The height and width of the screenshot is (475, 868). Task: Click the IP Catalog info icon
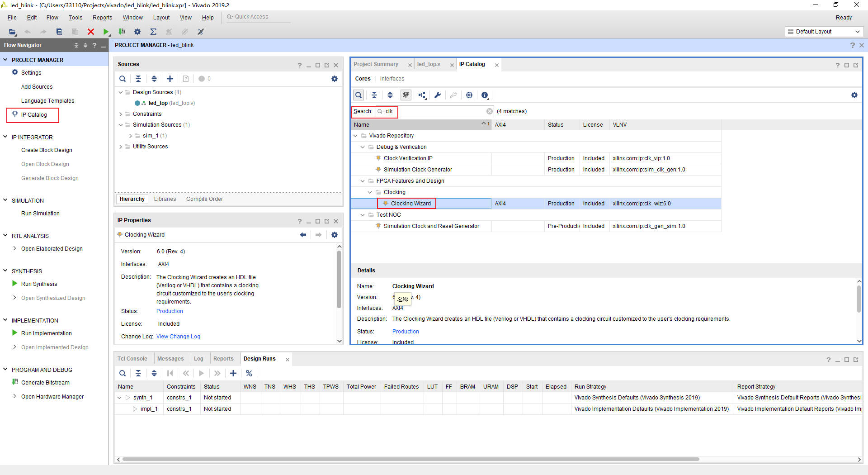pyautogui.click(x=485, y=95)
